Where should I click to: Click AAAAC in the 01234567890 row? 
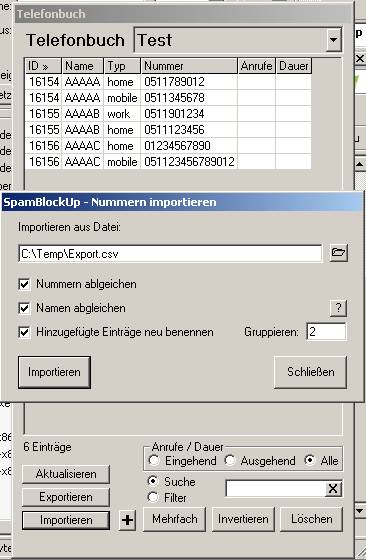pyautogui.click(x=82, y=146)
